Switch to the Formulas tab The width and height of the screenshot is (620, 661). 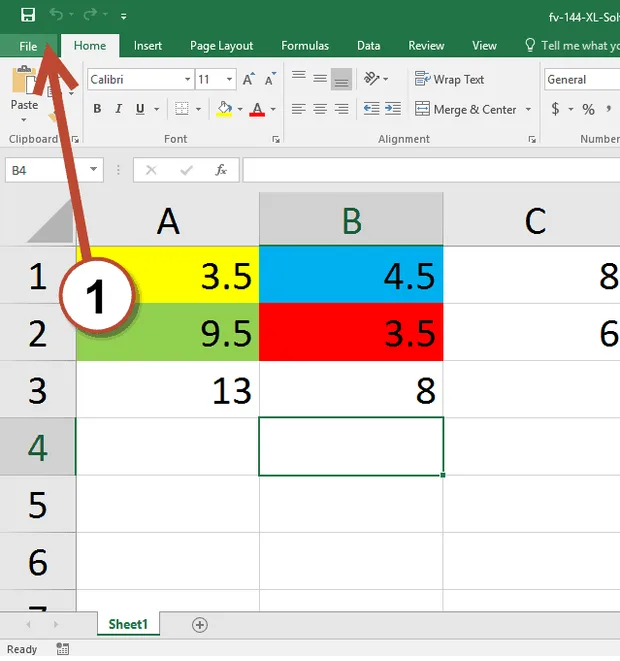pyautogui.click(x=305, y=46)
